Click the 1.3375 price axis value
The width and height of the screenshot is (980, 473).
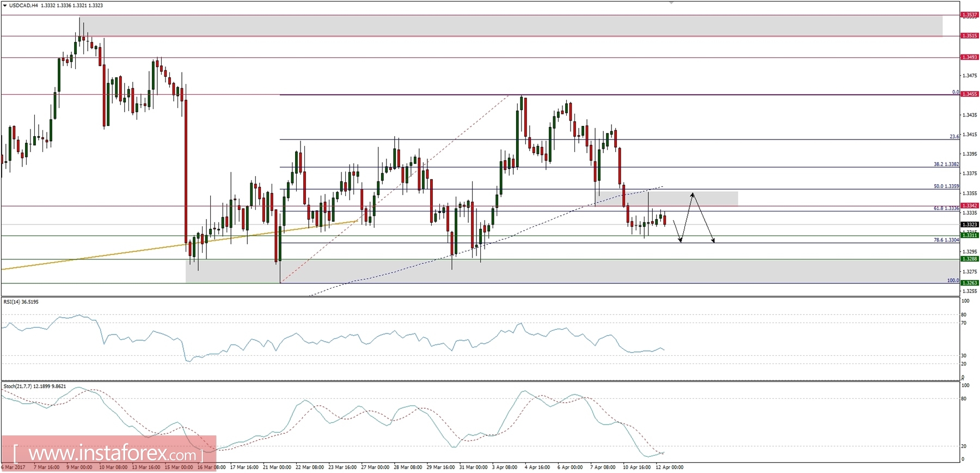970,174
